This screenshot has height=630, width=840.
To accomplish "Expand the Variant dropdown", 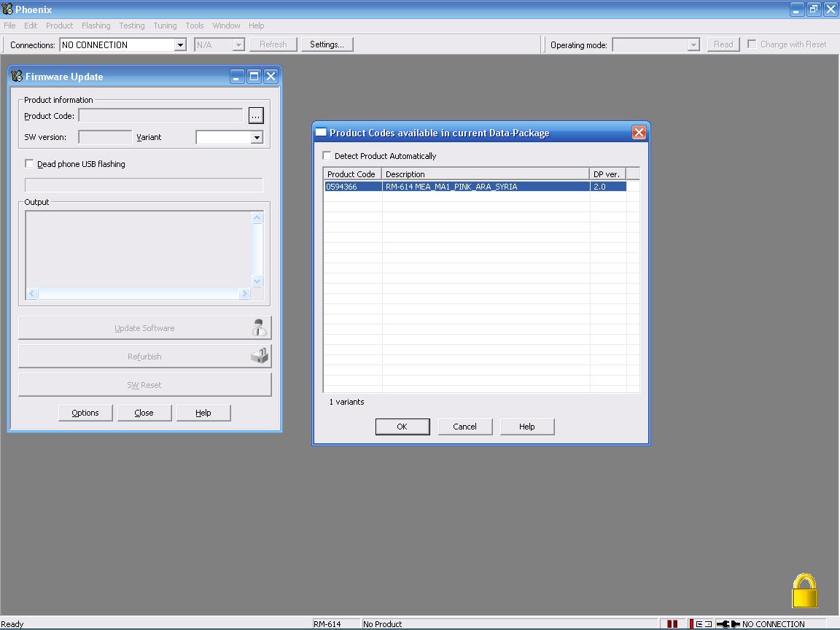I will pos(257,138).
